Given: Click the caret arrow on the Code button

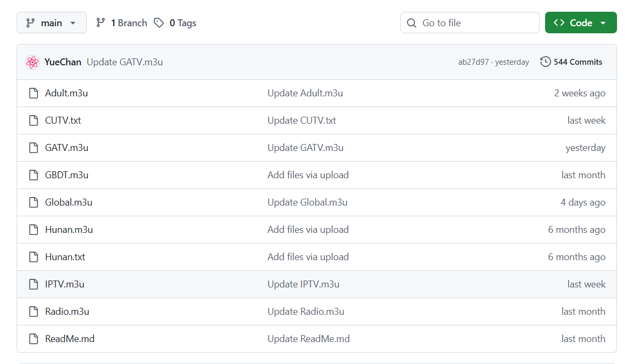Looking at the screenshot, I should pos(603,23).
